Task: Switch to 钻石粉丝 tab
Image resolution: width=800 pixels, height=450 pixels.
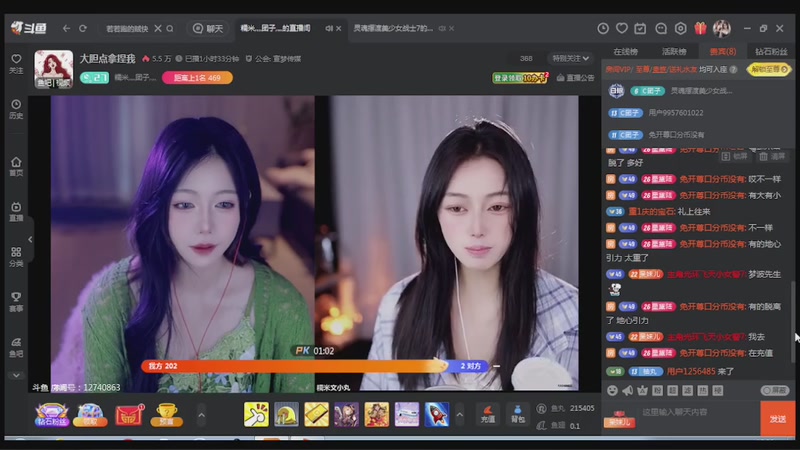Action: [x=771, y=52]
